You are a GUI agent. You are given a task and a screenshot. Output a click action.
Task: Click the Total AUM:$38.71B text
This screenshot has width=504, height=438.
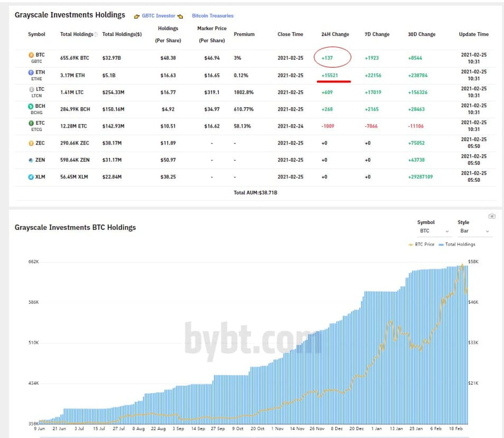pos(255,193)
